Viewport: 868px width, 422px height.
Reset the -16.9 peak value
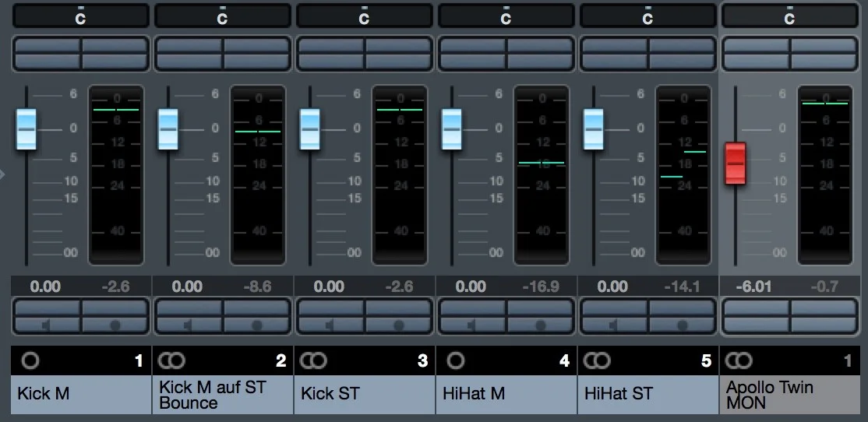[541, 287]
